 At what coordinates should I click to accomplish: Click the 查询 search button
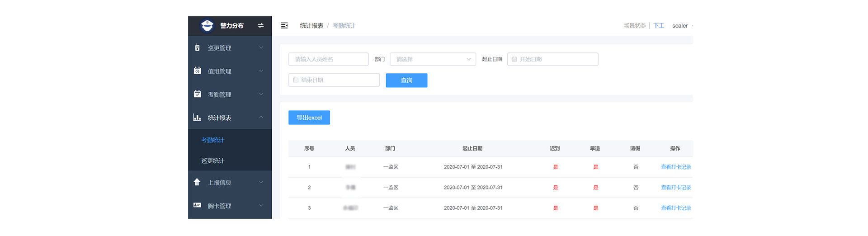[x=406, y=80]
